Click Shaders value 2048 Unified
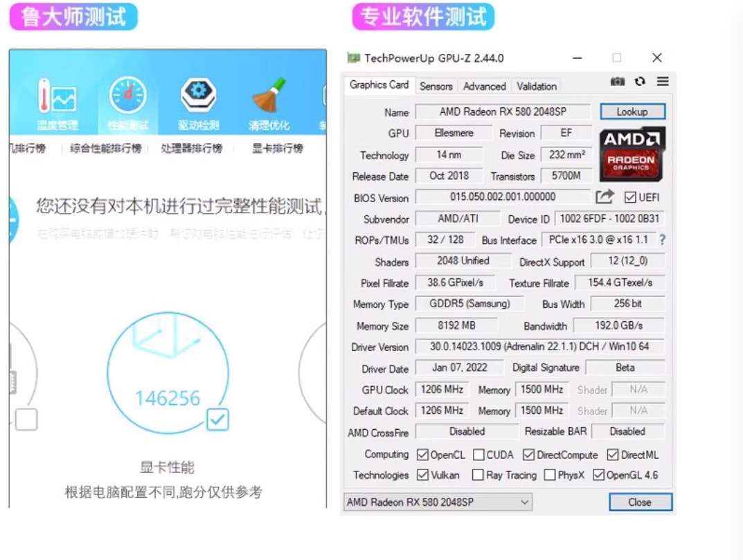The image size is (743, 560). click(x=463, y=260)
